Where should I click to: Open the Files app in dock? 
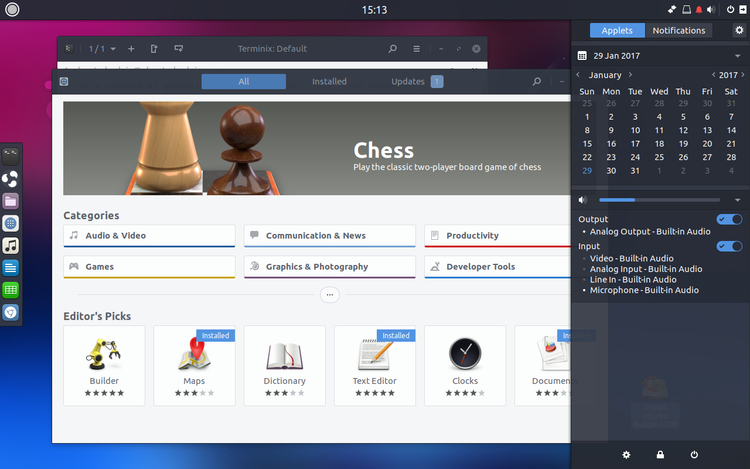(11, 201)
